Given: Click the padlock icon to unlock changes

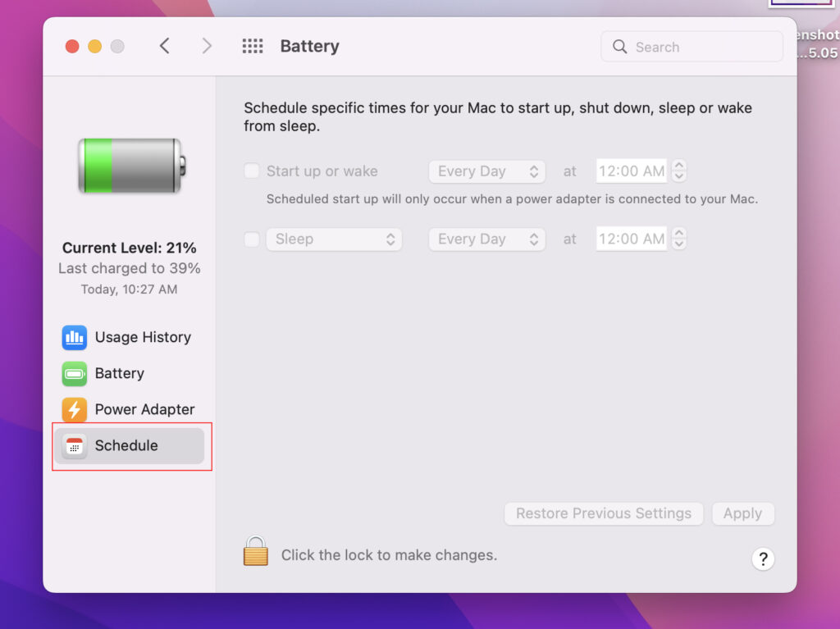Looking at the screenshot, I should (256, 551).
